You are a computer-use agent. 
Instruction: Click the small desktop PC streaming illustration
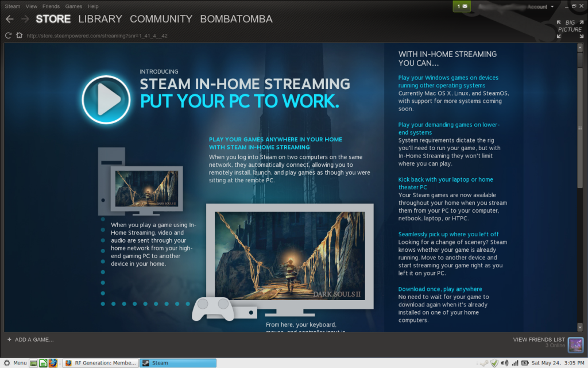point(141,181)
